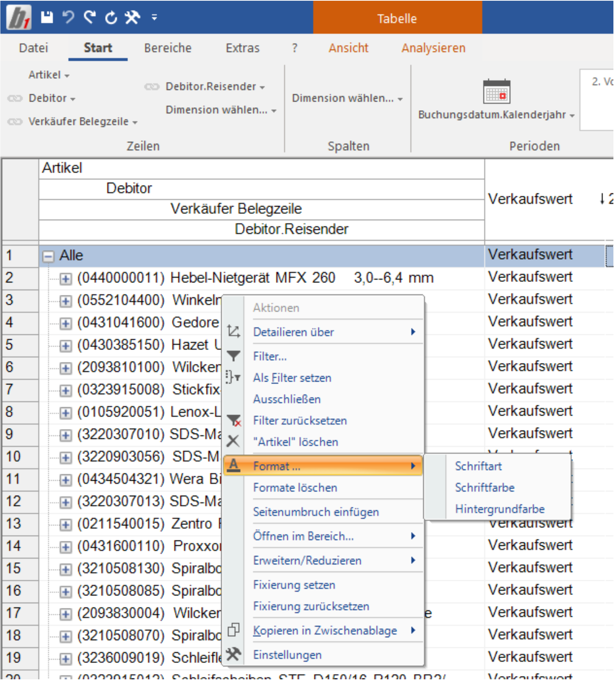Viewport: 616px width, 683px height.
Task: Click the Filter zurücksetzen funnel icon
Action: point(234,421)
